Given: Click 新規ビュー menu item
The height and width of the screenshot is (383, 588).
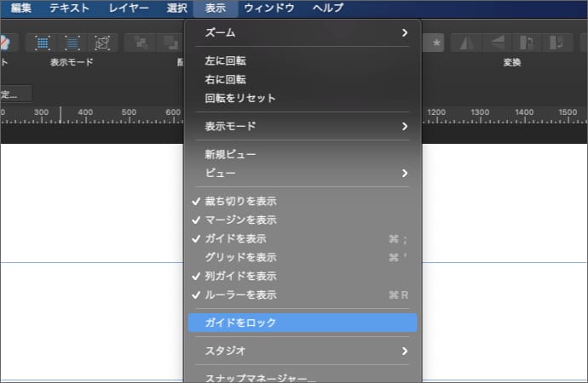Looking at the screenshot, I should pos(230,155).
